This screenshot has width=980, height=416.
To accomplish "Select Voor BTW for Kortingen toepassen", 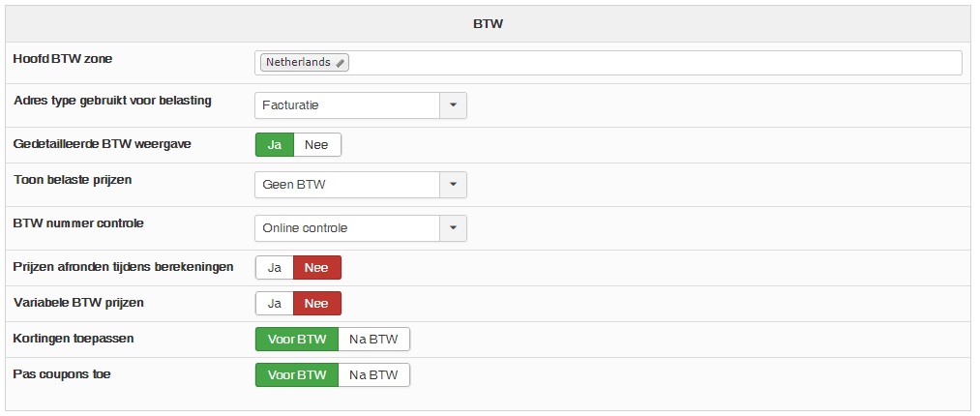I will tap(296, 340).
